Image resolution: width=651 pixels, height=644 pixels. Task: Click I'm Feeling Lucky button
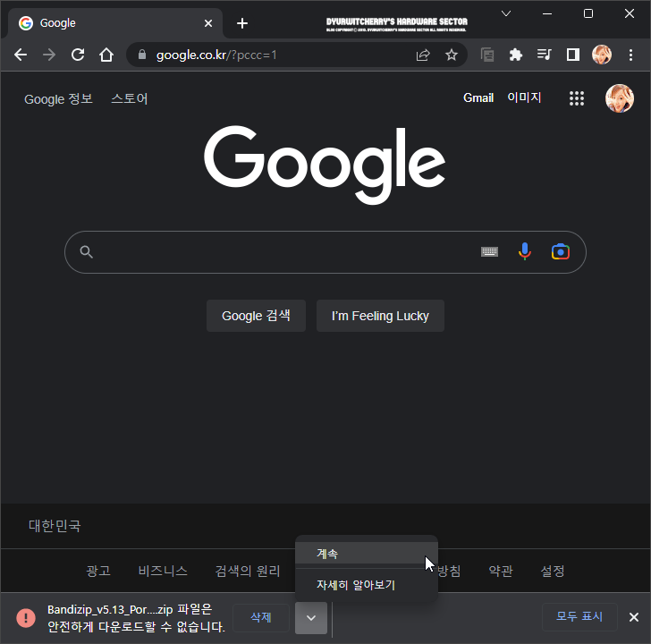tap(380, 316)
